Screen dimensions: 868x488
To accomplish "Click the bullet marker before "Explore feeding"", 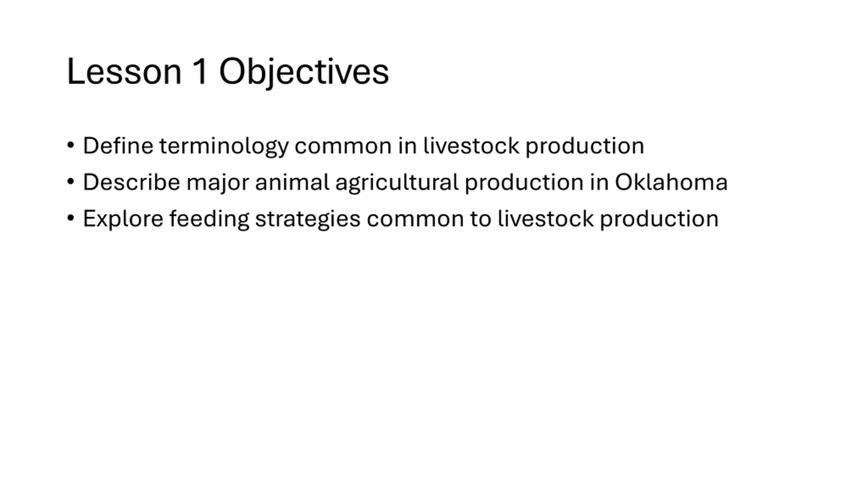I will [x=71, y=219].
